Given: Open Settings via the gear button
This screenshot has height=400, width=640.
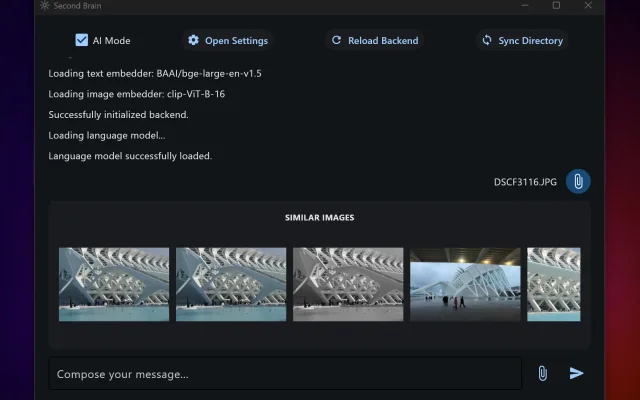Looking at the screenshot, I should tap(228, 40).
